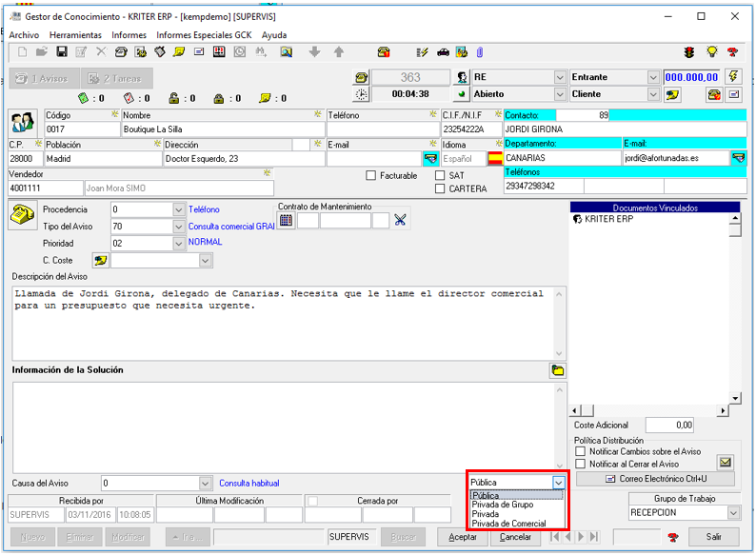
Task: Click the telephone icon left of 363
Action: (361, 77)
